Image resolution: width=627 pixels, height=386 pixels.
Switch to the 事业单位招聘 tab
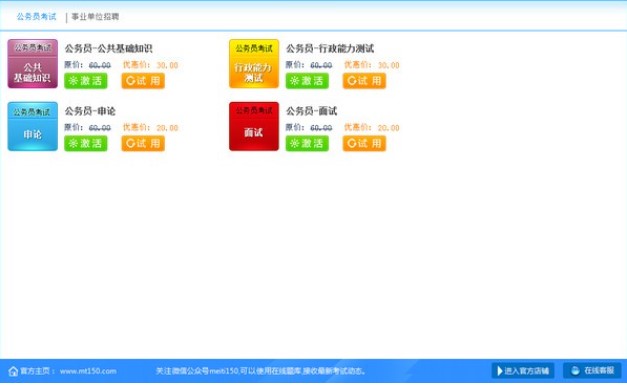click(95, 17)
